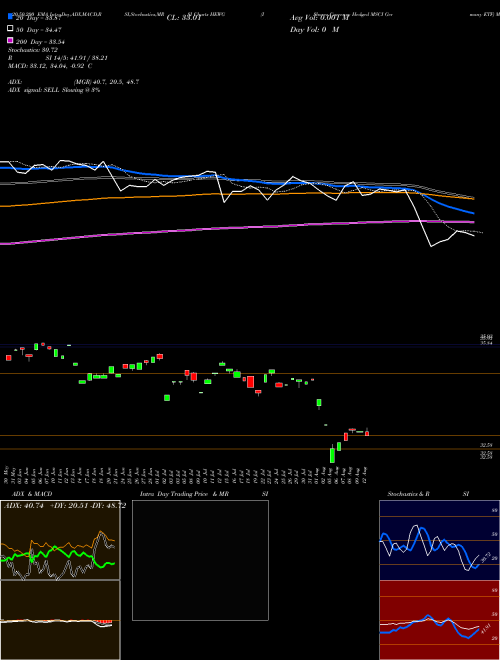Image resolution: width=500 pixels, height=660 pixels.
Task: Open the ADX indicator chart panel
Action: pos(60,540)
